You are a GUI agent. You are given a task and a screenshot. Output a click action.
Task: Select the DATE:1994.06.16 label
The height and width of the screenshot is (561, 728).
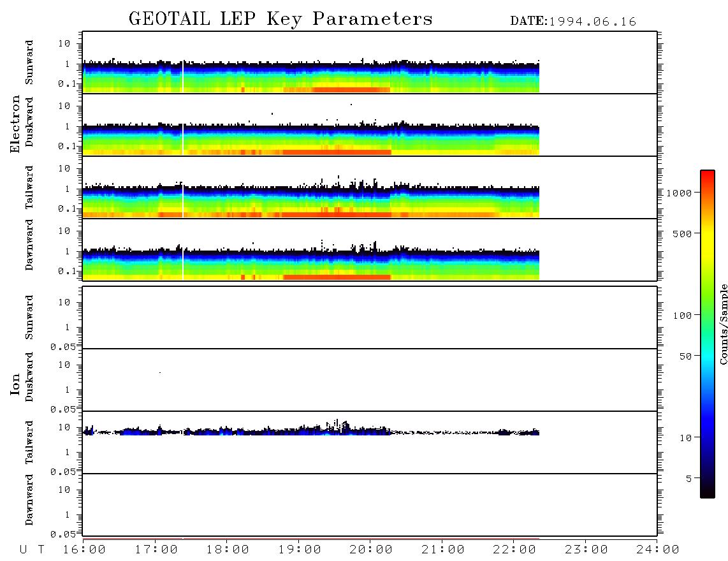573,22
